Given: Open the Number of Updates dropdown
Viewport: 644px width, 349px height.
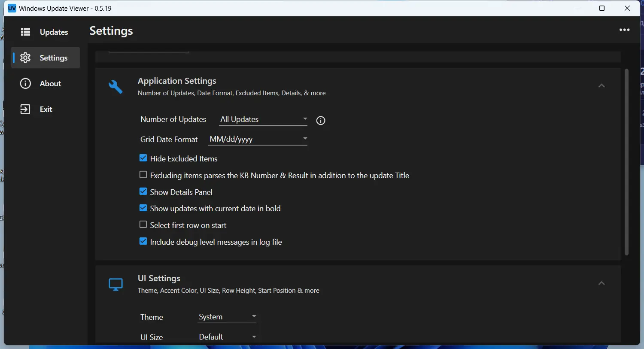Looking at the screenshot, I should [x=263, y=119].
